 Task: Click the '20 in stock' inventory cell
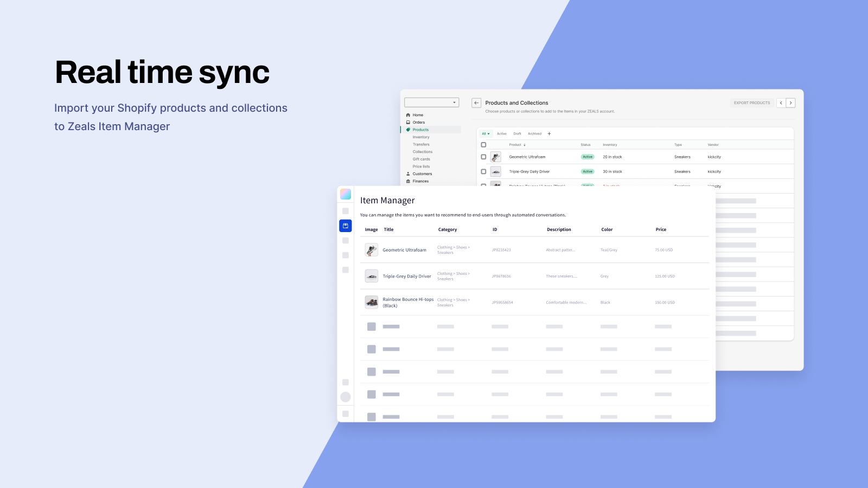(612, 157)
